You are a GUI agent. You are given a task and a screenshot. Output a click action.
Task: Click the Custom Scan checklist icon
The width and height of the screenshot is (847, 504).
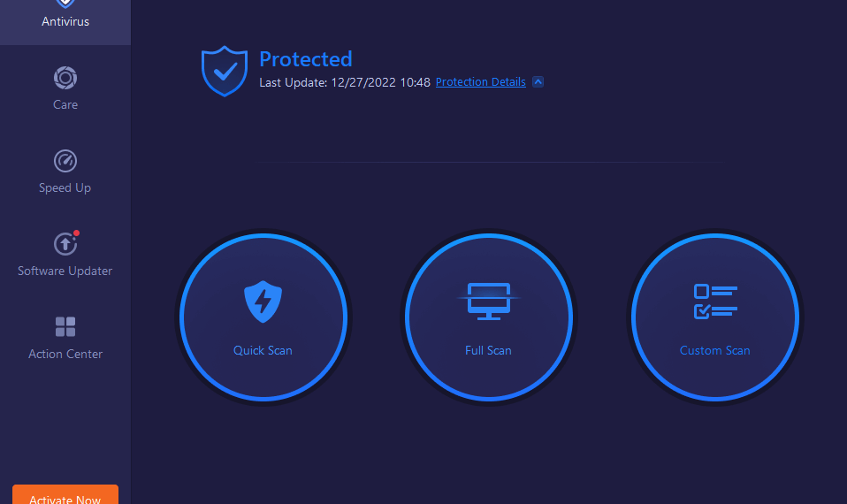point(715,302)
